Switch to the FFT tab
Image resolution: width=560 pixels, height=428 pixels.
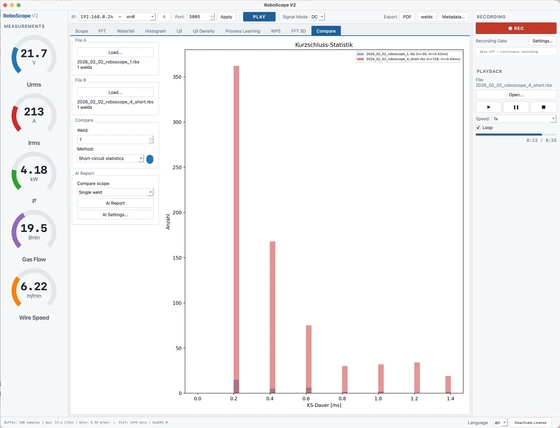[102, 31]
